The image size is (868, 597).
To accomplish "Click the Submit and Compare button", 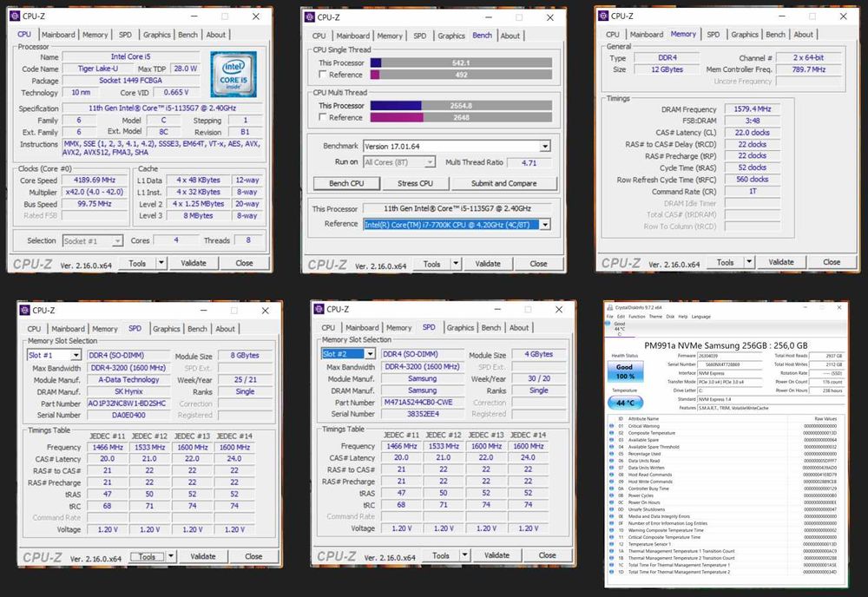I will coord(503,184).
